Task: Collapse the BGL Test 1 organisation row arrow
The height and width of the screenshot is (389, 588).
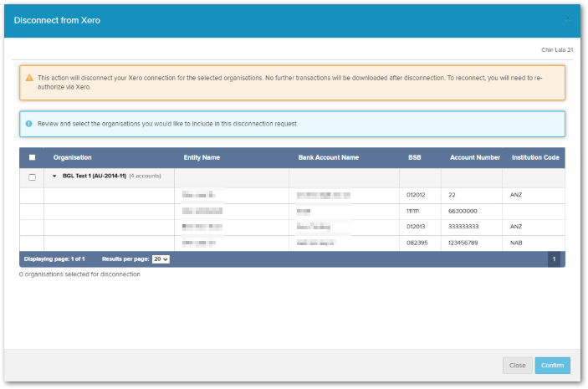Action: [x=54, y=176]
